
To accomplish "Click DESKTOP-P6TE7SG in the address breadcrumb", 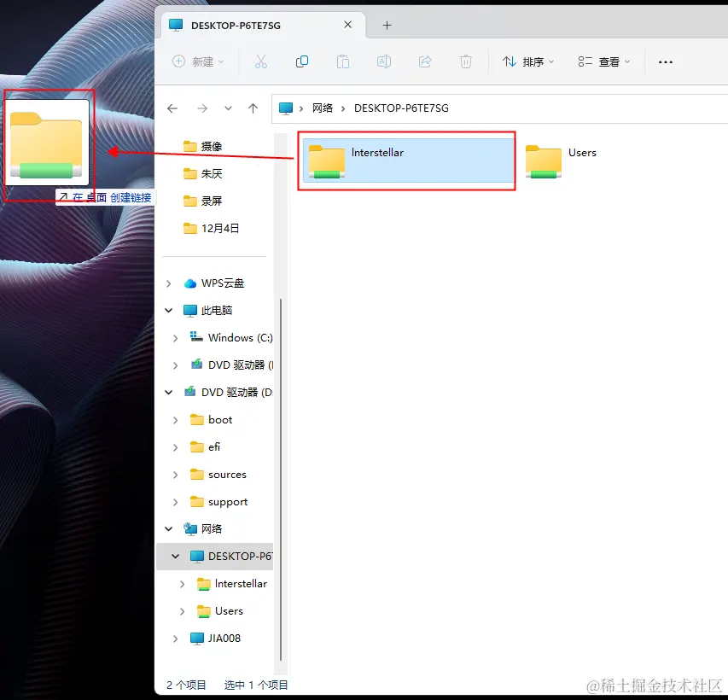I will point(401,108).
